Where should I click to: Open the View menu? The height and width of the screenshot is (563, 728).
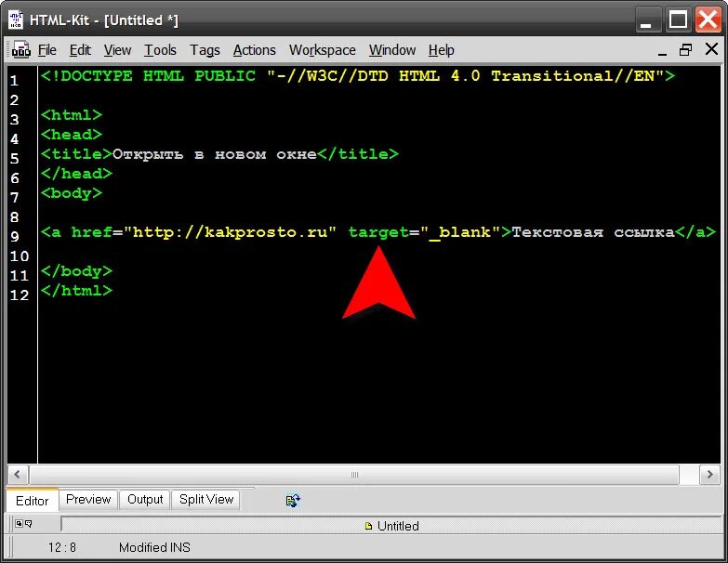(117, 49)
